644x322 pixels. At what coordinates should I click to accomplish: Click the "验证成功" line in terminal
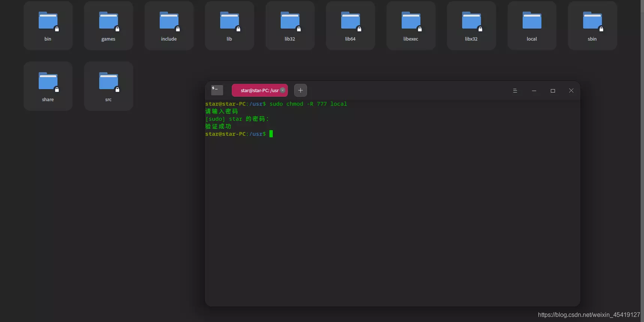[218, 126]
